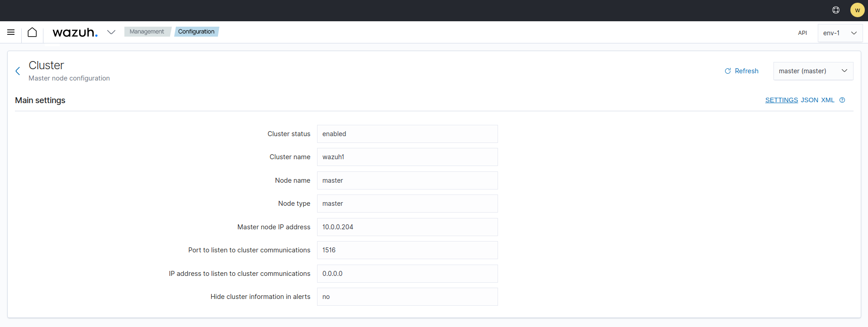Click the Main settings help question icon
868x327 pixels.
[842, 100]
